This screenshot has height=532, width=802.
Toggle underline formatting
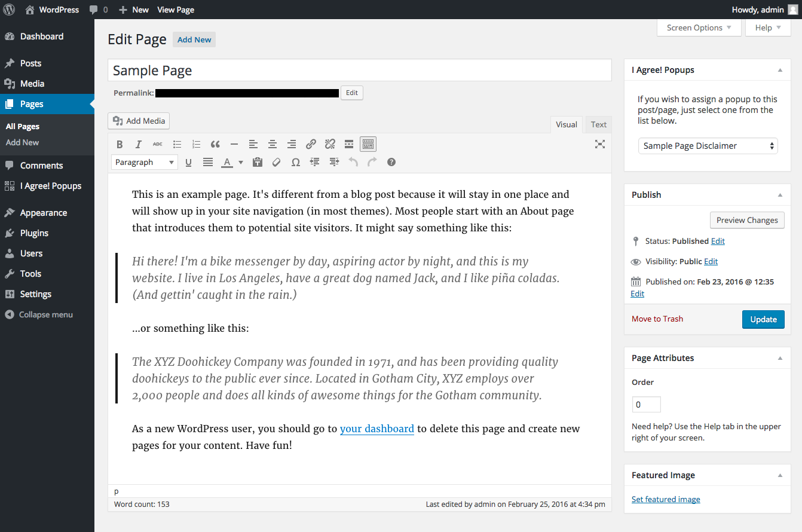[x=188, y=161]
